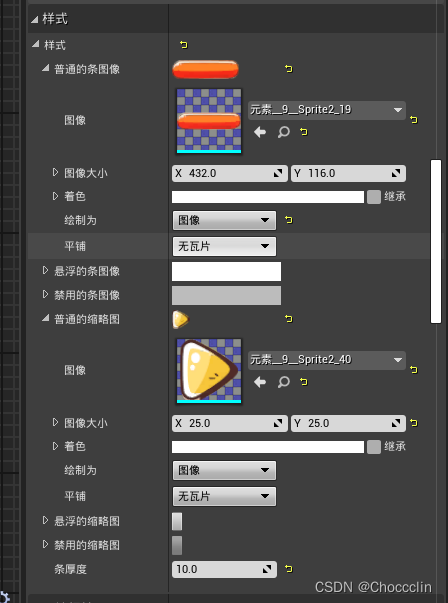
Task: Expand 禁用的条图像 section
Action: (x=45, y=295)
